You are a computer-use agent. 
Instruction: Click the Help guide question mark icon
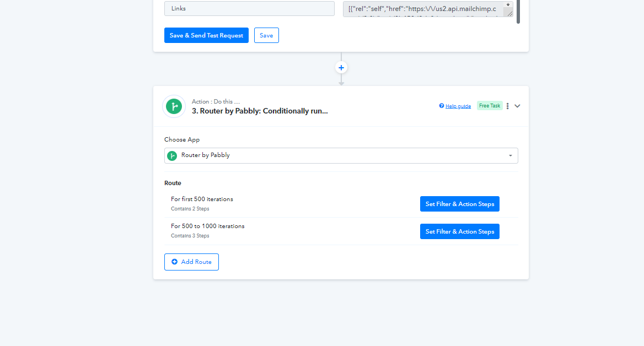point(442,105)
